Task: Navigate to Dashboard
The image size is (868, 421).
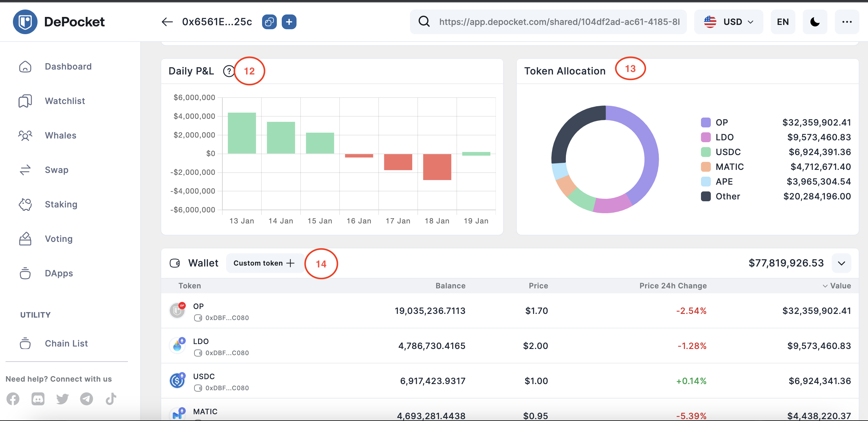Action: 68,67
